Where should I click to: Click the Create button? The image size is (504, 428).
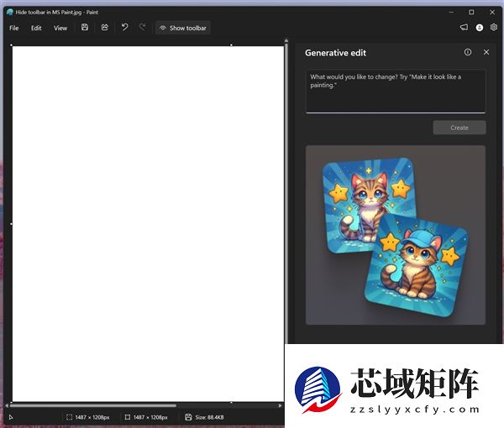point(459,128)
